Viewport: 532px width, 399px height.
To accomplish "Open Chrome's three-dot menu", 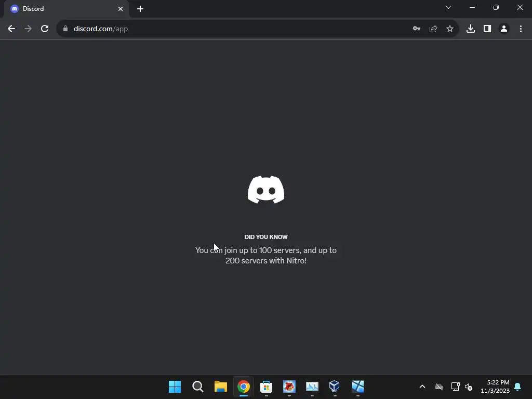I will [x=521, y=29].
